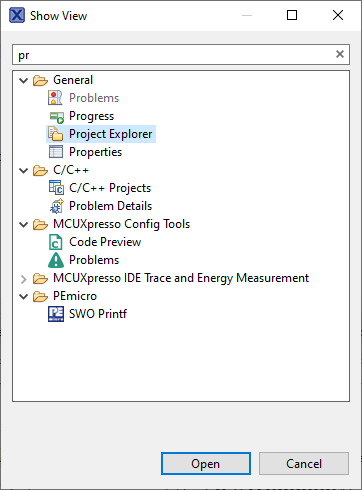Click the Problems view icon under General

point(55,98)
